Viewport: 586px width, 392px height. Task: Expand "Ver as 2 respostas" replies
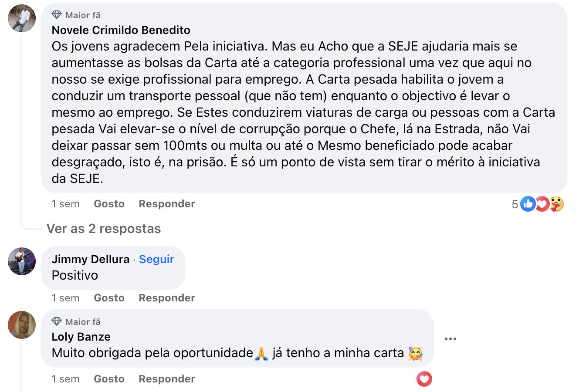click(104, 229)
